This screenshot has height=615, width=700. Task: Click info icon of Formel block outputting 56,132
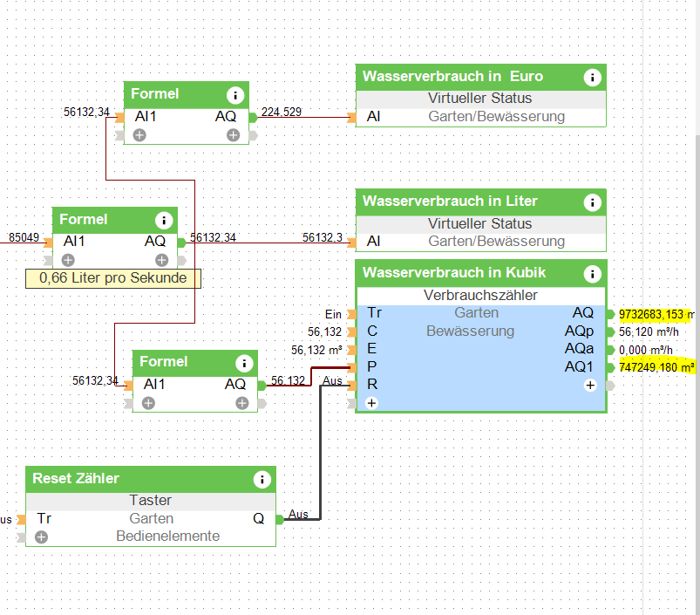(244, 363)
